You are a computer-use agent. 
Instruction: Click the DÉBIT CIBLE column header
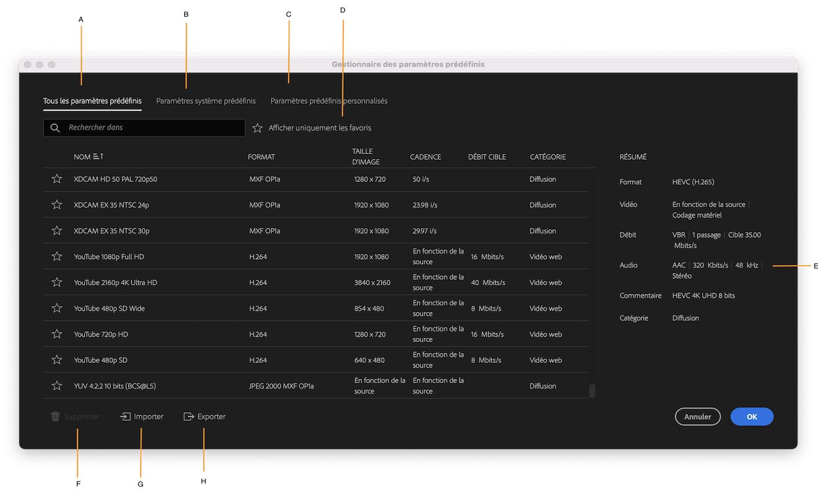pos(487,157)
